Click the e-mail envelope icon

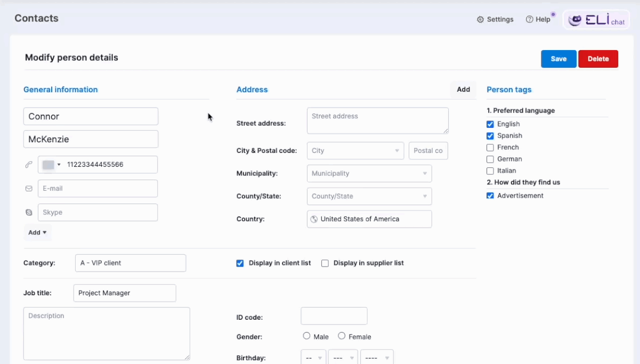29,189
